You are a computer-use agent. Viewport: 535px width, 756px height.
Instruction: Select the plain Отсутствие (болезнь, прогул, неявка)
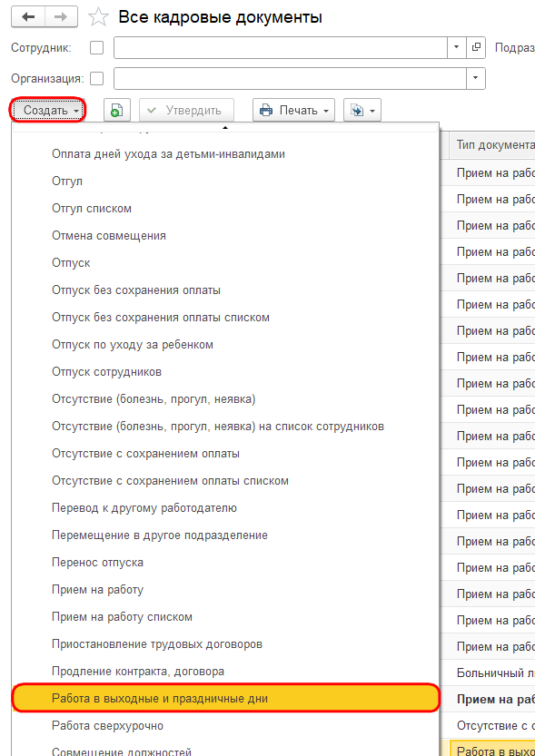coord(225,399)
